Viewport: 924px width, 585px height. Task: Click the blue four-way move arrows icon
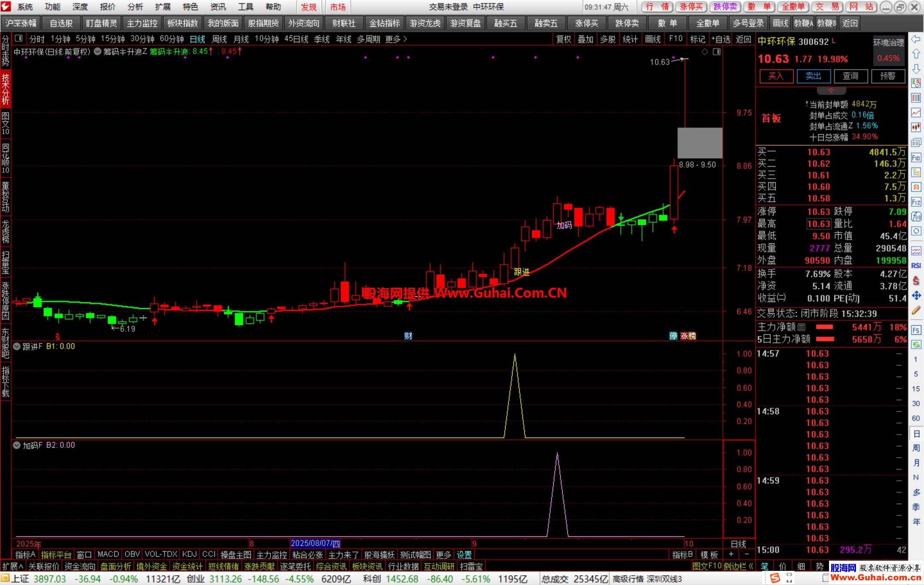pyautogui.click(x=916, y=295)
